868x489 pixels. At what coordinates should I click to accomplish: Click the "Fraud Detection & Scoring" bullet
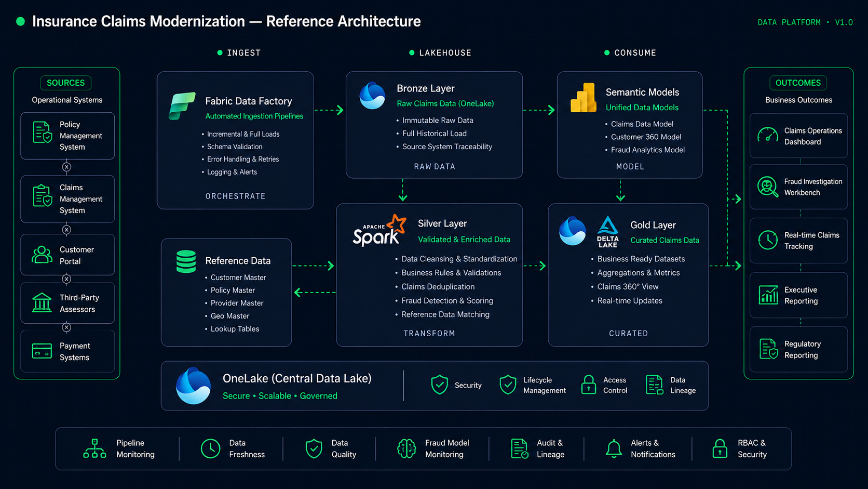pos(447,301)
